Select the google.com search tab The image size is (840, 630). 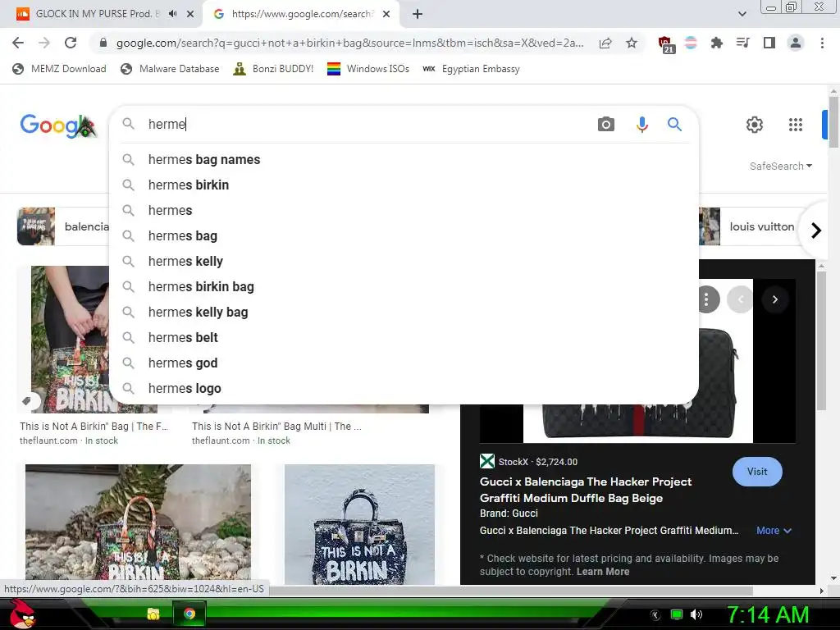tap(300, 14)
